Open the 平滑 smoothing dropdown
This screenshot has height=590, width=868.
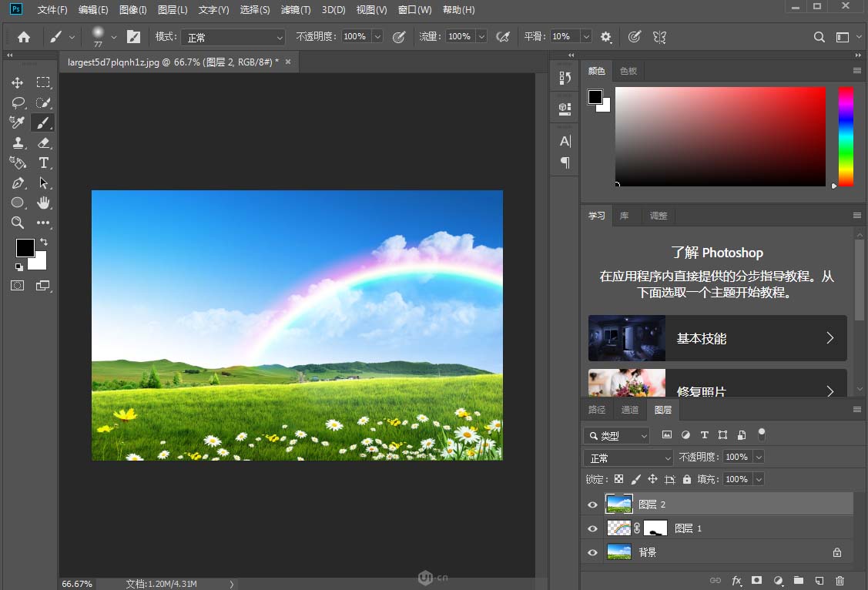click(586, 36)
